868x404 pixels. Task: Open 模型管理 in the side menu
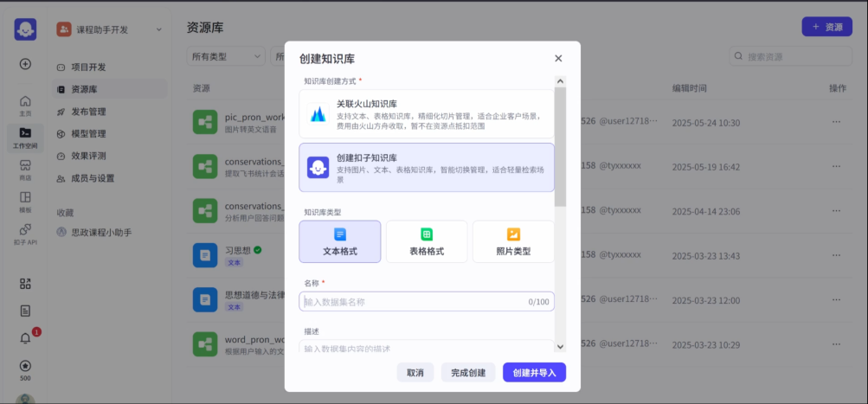88,134
